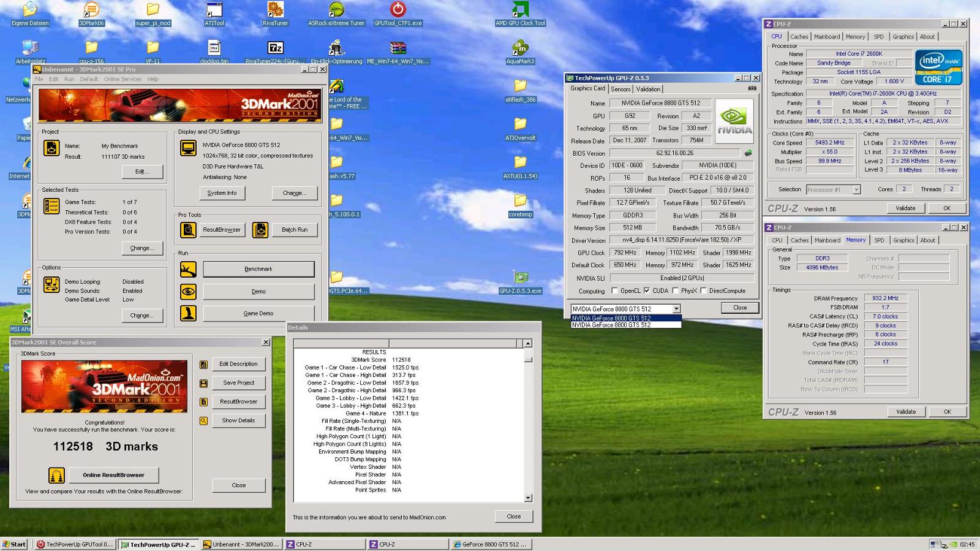Click the Game Demo icon in 3DMark2001
Image resolution: width=980 pixels, height=551 pixels.
click(188, 313)
